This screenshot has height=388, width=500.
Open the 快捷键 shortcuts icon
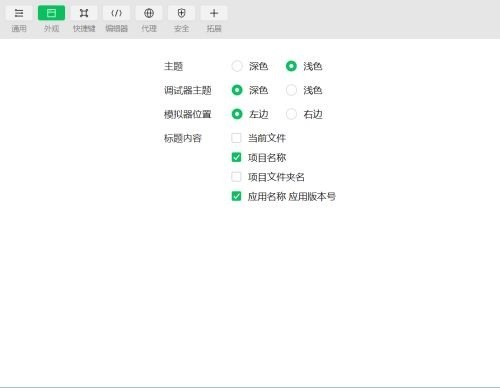tap(84, 13)
